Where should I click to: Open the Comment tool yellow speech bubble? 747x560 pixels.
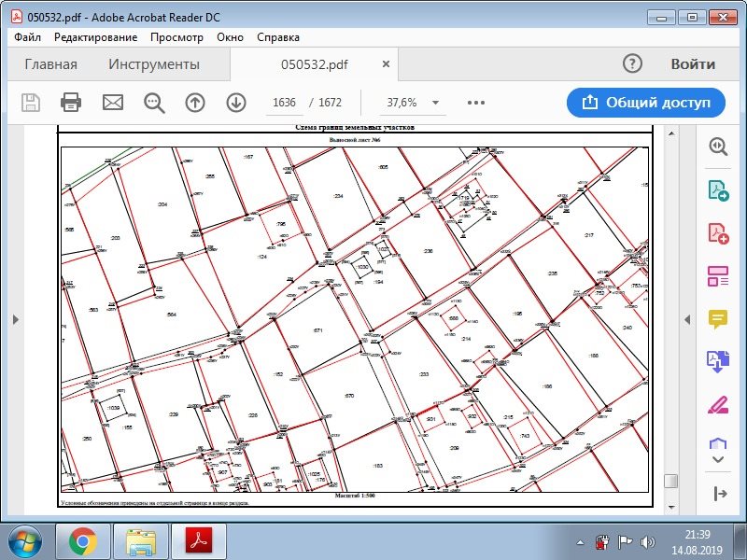[x=718, y=319]
